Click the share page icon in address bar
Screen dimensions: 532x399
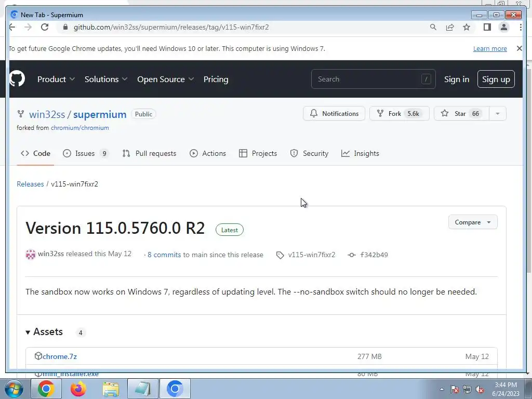[x=450, y=27]
